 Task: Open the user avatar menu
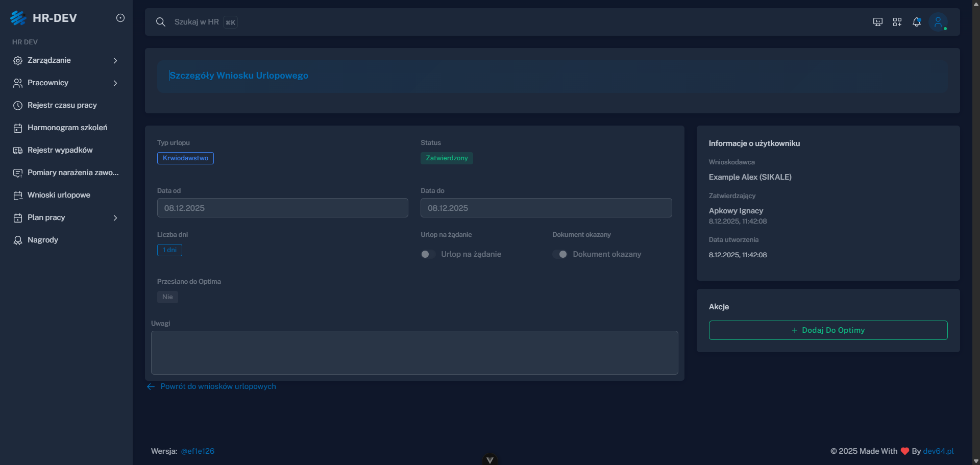click(939, 21)
